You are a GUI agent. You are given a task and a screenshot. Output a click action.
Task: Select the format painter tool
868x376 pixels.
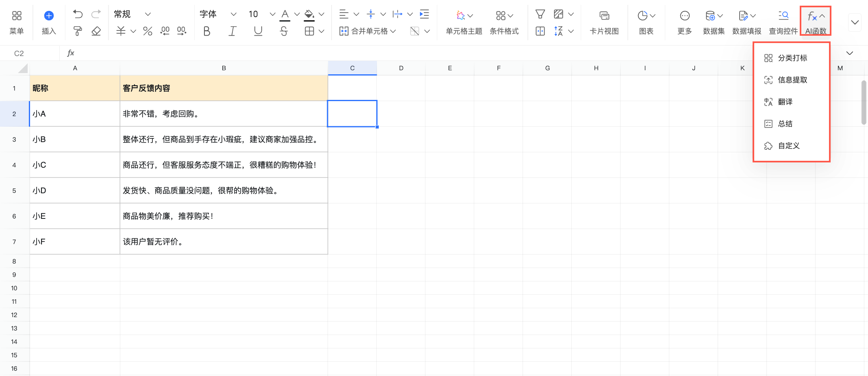pyautogui.click(x=78, y=31)
